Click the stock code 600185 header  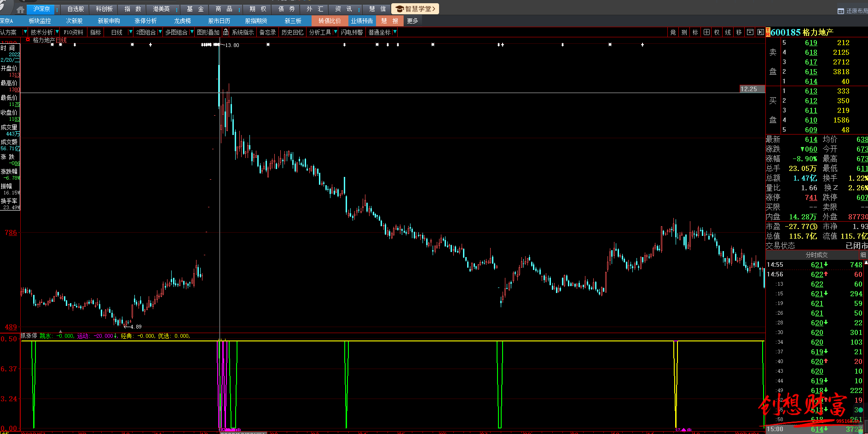click(786, 32)
